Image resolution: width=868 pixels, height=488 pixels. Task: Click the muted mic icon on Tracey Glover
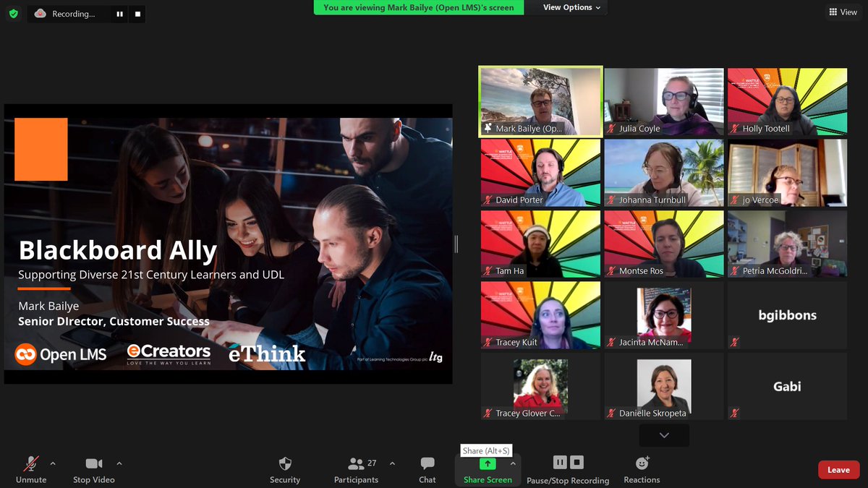click(488, 414)
